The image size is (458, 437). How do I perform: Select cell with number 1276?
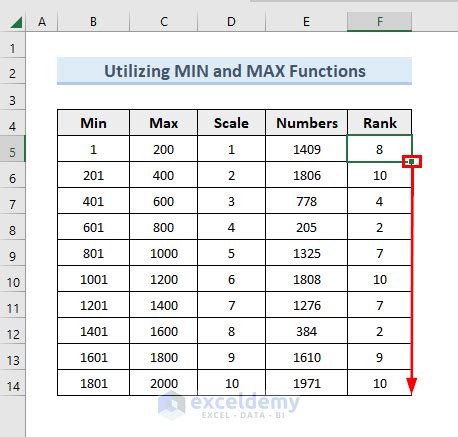point(306,305)
